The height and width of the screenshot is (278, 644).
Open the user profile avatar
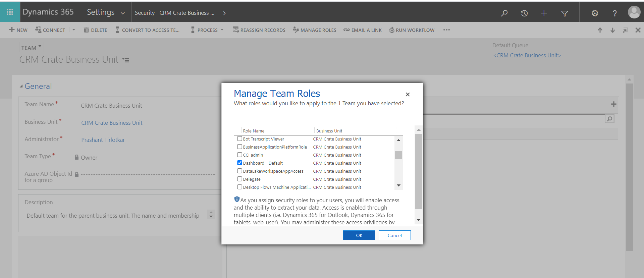(x=634, y=12)
